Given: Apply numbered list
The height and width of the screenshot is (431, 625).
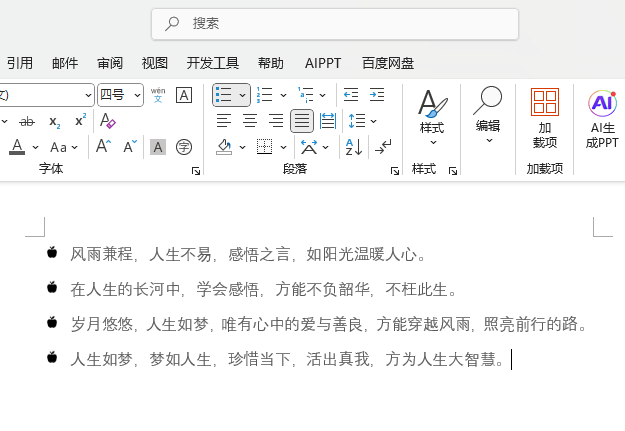Looking at the screenshot, I should [x=264, y=95].
